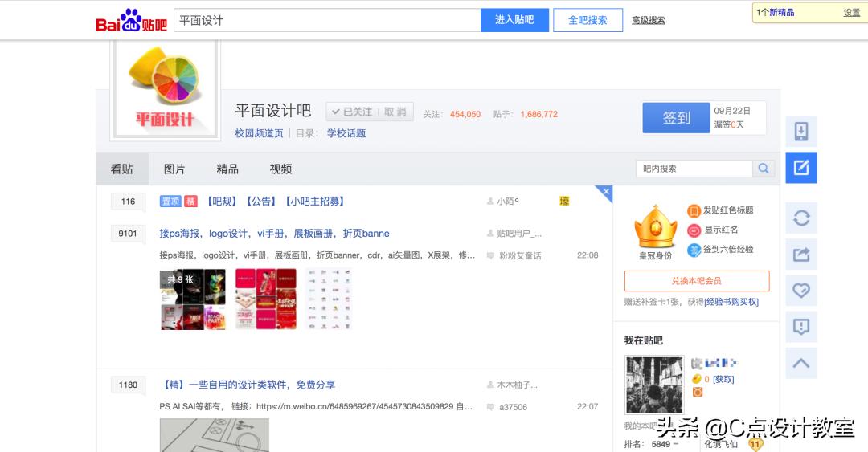Click the heart favorite icon in sidebar

tap(801, 291)
